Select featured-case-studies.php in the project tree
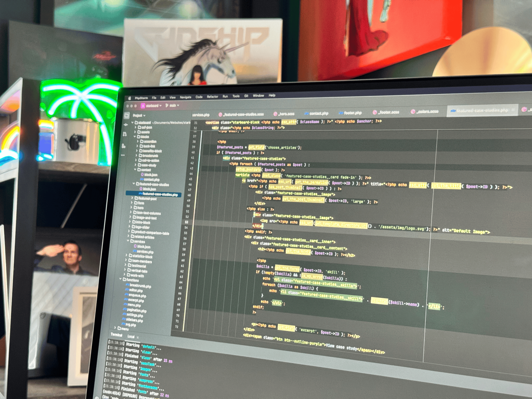 coord(153,194)
